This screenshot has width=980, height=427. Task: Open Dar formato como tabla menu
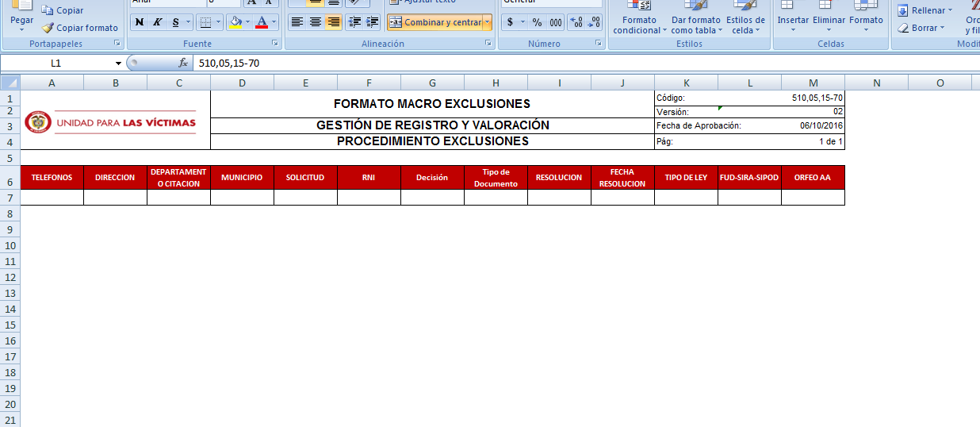[x=695, y=17]
